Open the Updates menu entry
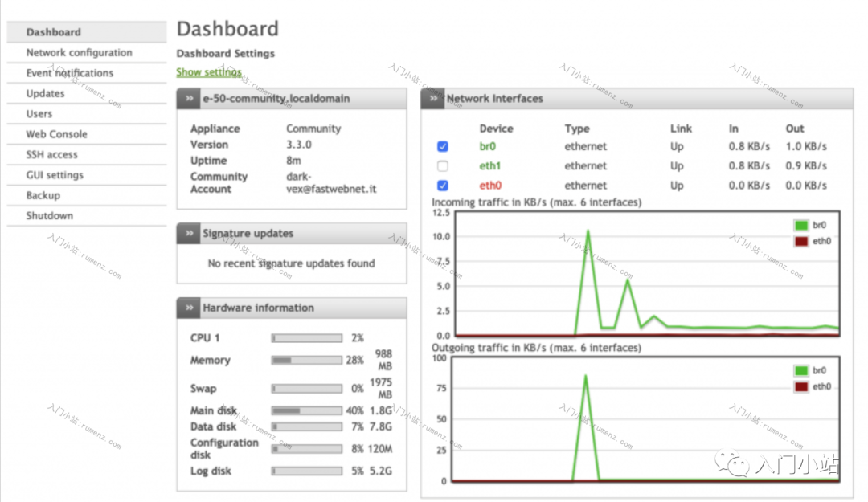 click(86, 93)
